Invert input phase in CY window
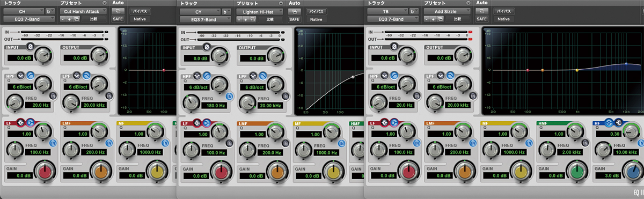 [207, 47]
